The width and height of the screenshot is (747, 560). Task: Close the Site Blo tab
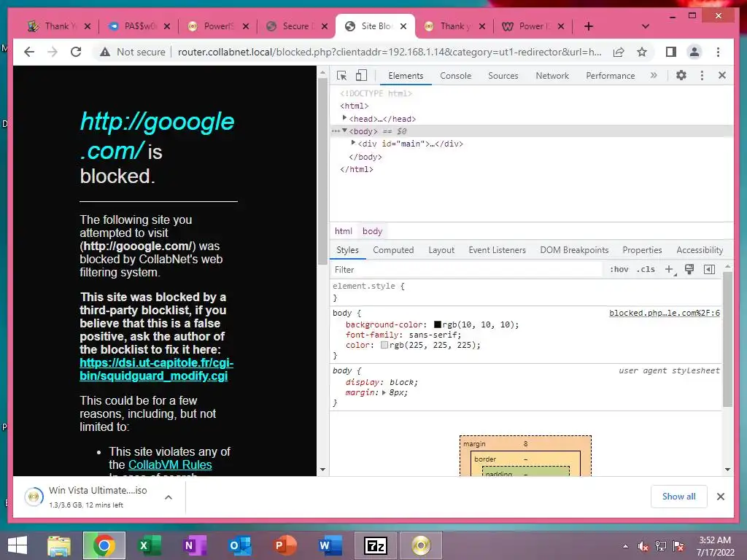click(403, 26)
